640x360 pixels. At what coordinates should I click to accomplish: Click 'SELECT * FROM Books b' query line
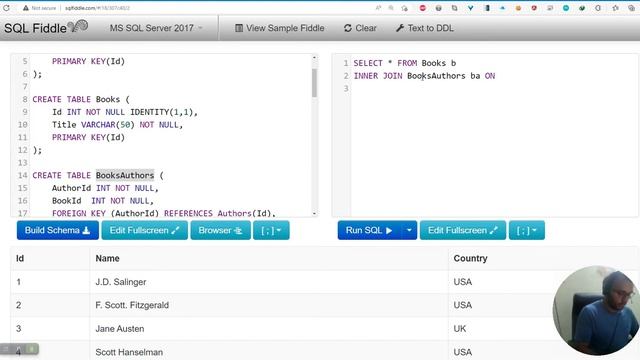[x=404, y=63]
